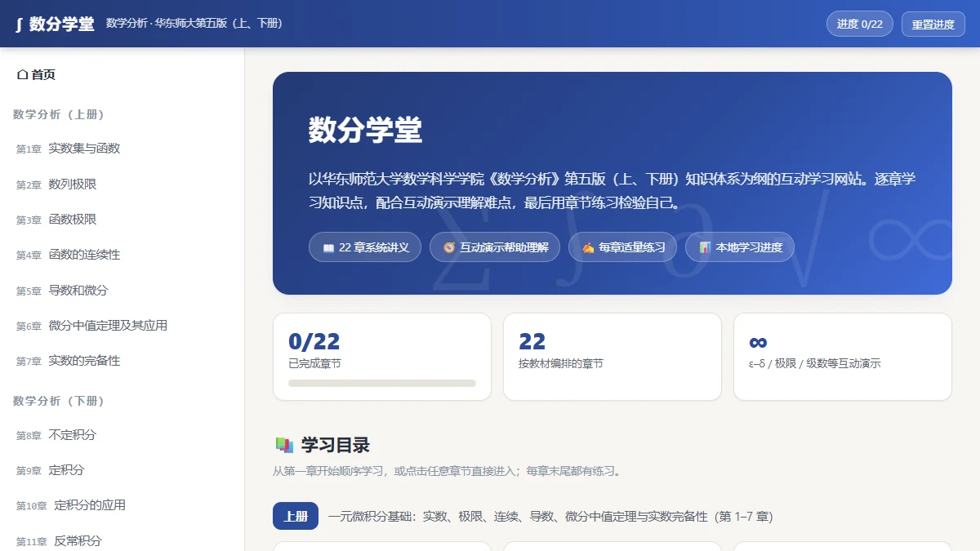
Task: Select 第4章 函数的连续性 in sidebar
Action: pyautogui.click(x=122, y=255)
